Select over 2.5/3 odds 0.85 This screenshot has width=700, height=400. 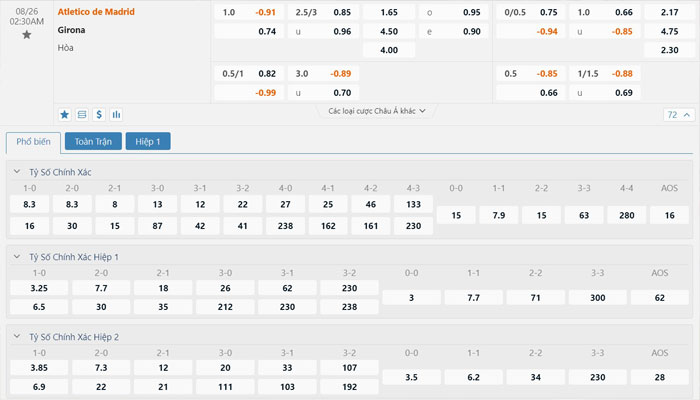tap(323, 12)
